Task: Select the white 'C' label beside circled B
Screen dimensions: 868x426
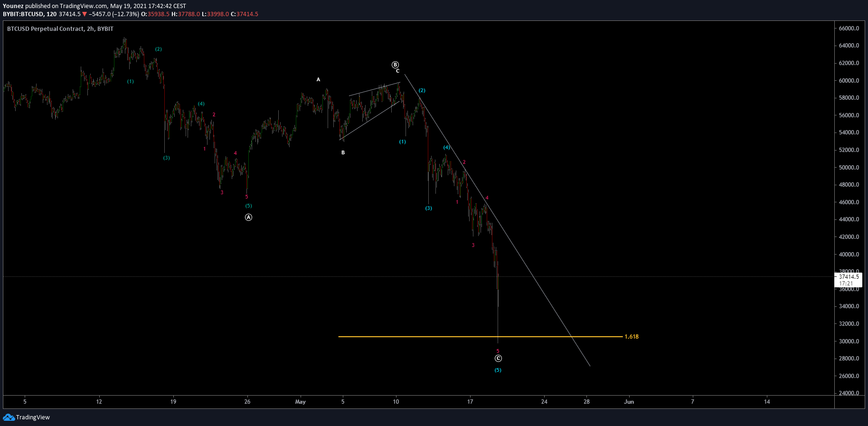Action: (x=398, y=71)
